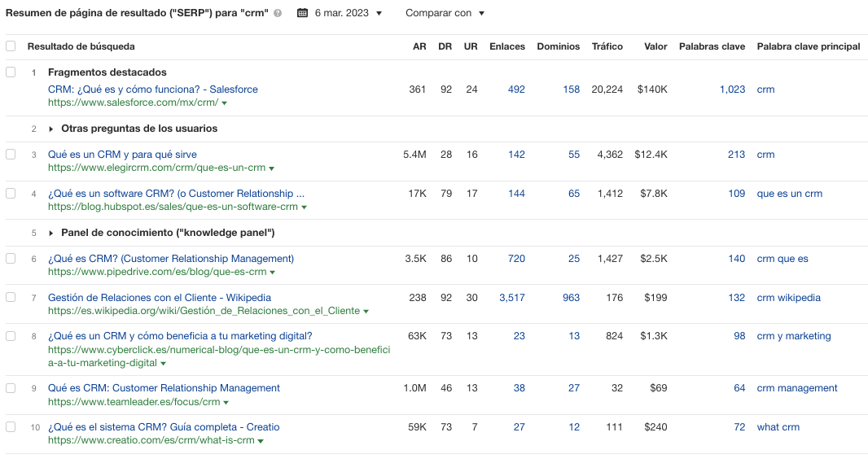Click the pipedrive.com blog URL
Image resolution: width=868 pixels, height=463 pixels.
(x=157, y=272)
